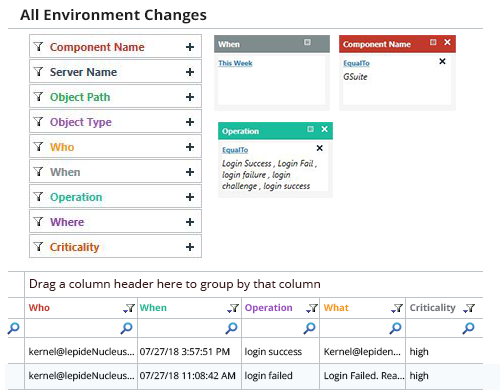This screenshot has width=500, height=390.
Task: Click the What column search field
Action: pos(362,328)
